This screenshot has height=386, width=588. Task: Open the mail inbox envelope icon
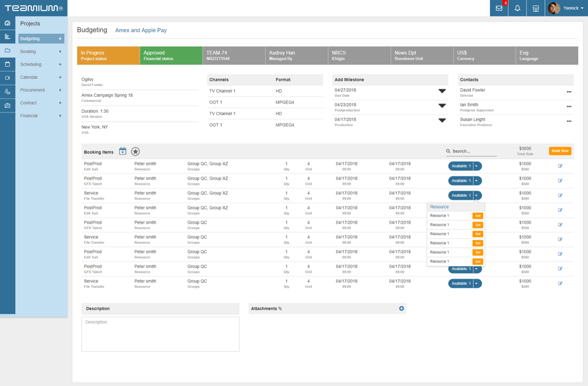(x=499, y=8)
